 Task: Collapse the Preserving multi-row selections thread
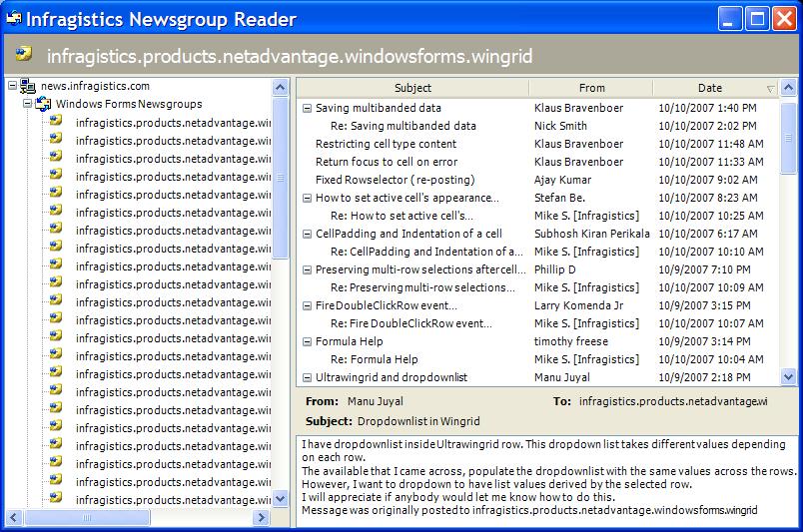[307, 269]
